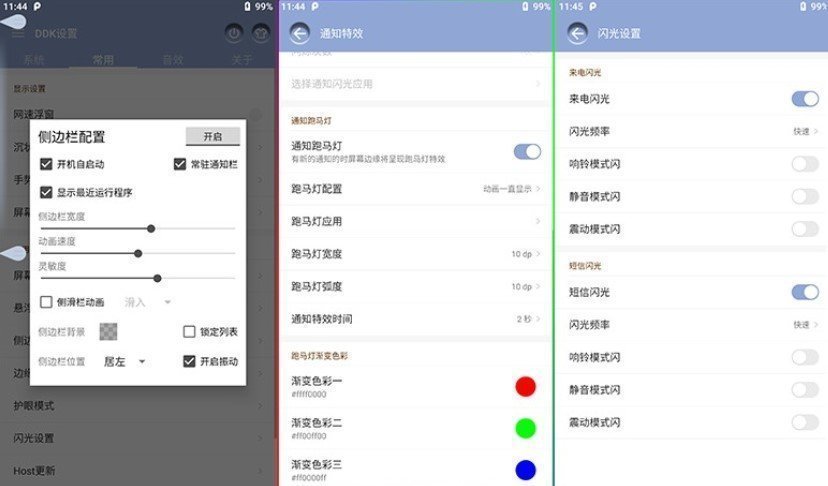
Task: Switch to the 常用 tab
Action: (103, 60)
